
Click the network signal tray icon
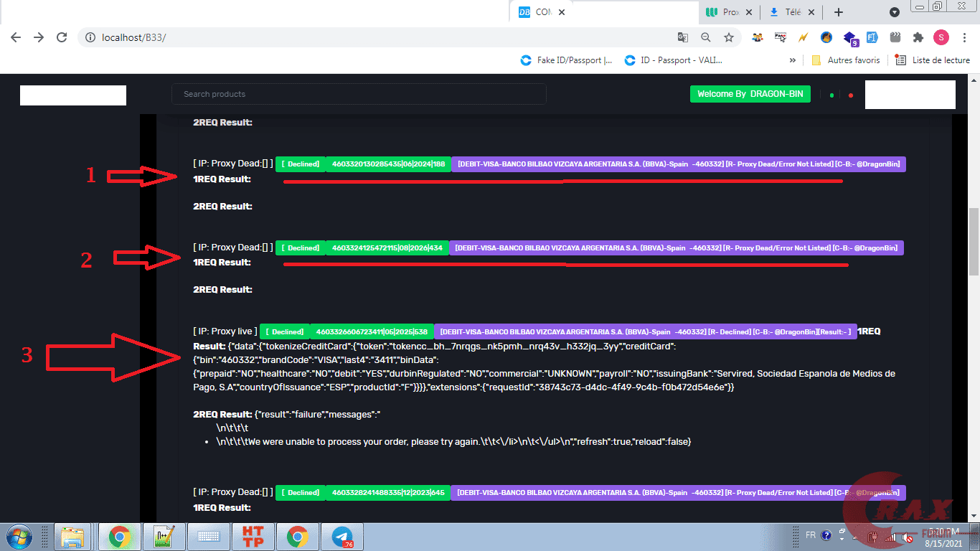890,537
